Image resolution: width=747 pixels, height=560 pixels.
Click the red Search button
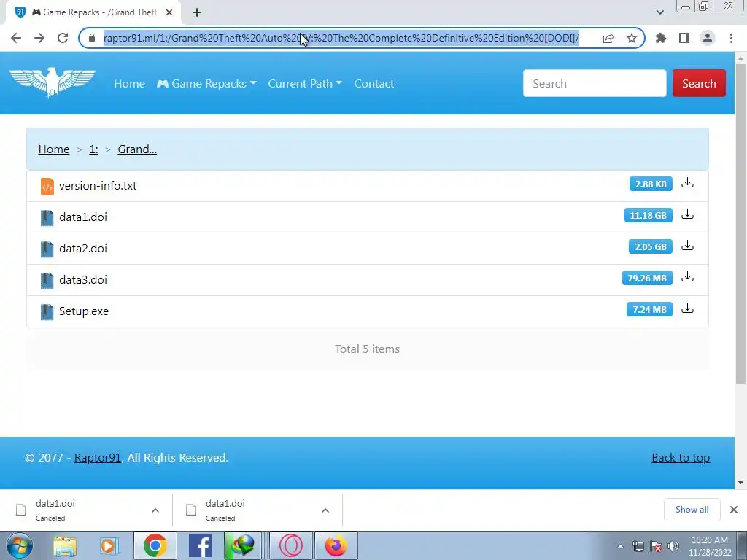pos(699,83)
